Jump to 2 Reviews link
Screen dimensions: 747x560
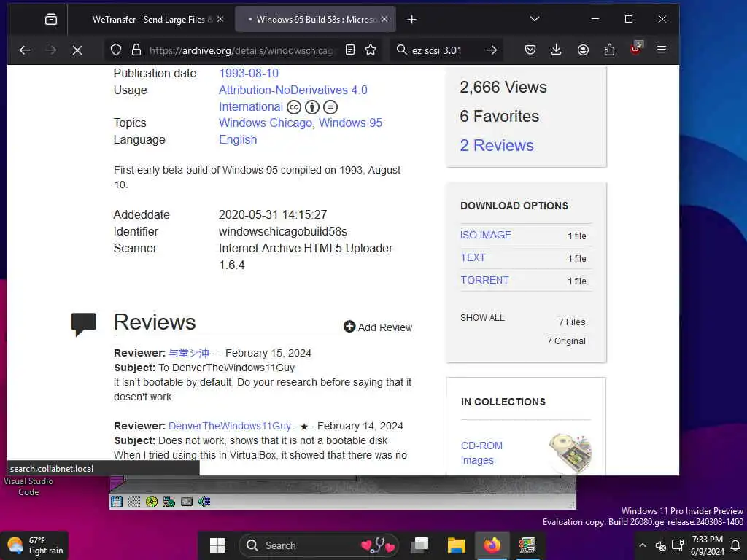click(x=497, y=146)
